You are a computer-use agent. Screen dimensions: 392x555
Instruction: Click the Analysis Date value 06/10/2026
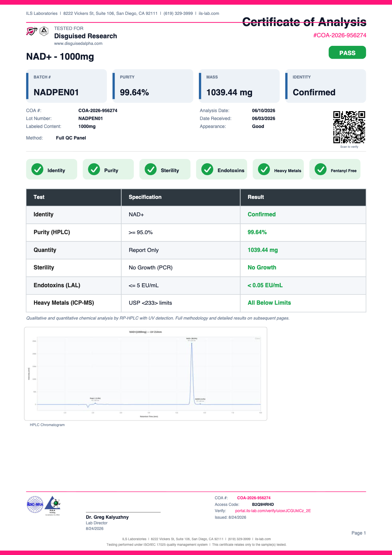pyautogui.click(x=264, y=110)
